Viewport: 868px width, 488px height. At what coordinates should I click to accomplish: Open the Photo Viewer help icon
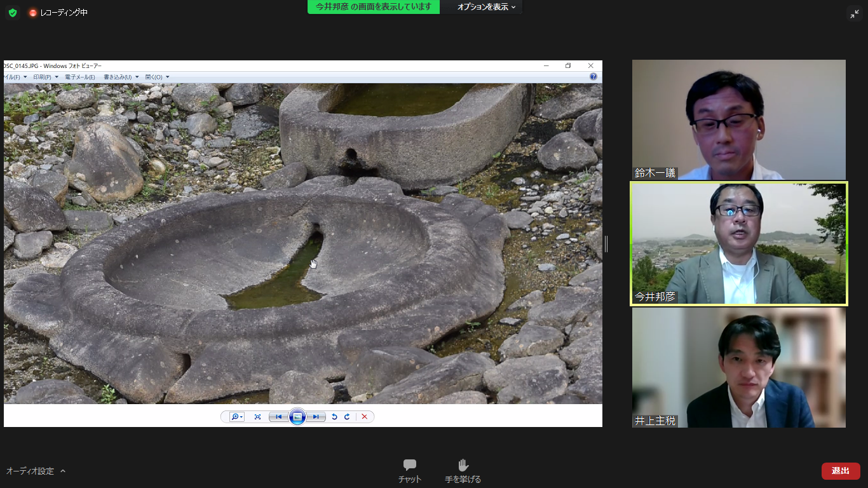[x=593, y=77]
